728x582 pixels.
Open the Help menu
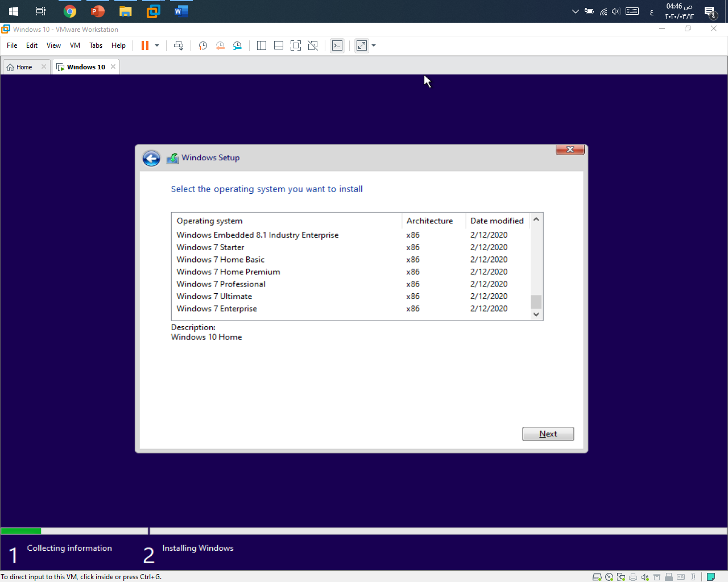click(x=118, y=45)
